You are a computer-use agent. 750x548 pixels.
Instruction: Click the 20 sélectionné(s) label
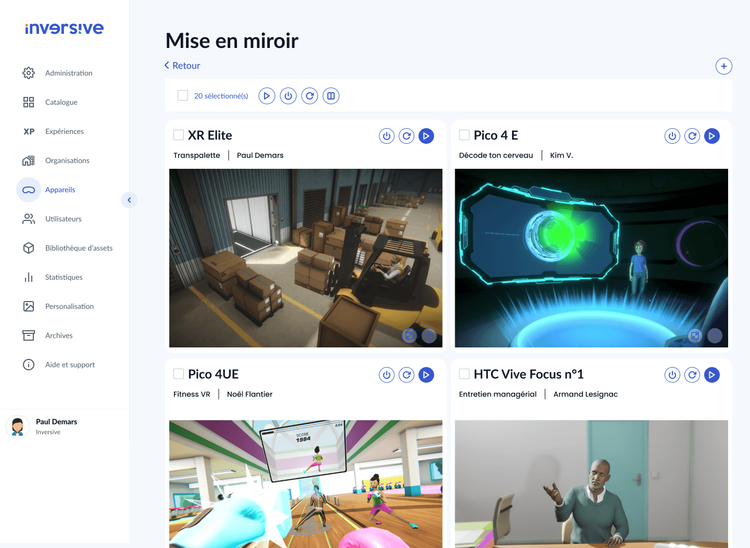pyautogui.click(x=221, y=96)
